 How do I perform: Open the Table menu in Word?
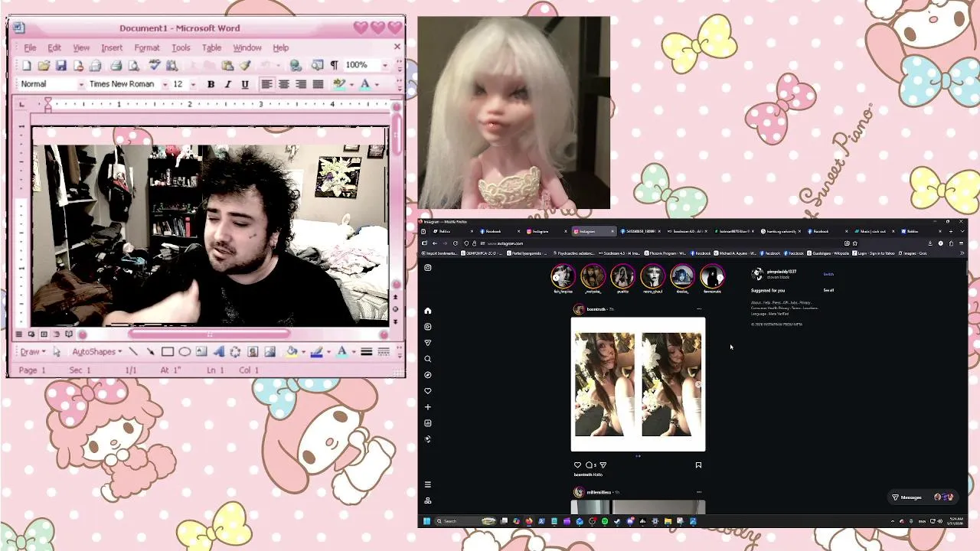211,47
